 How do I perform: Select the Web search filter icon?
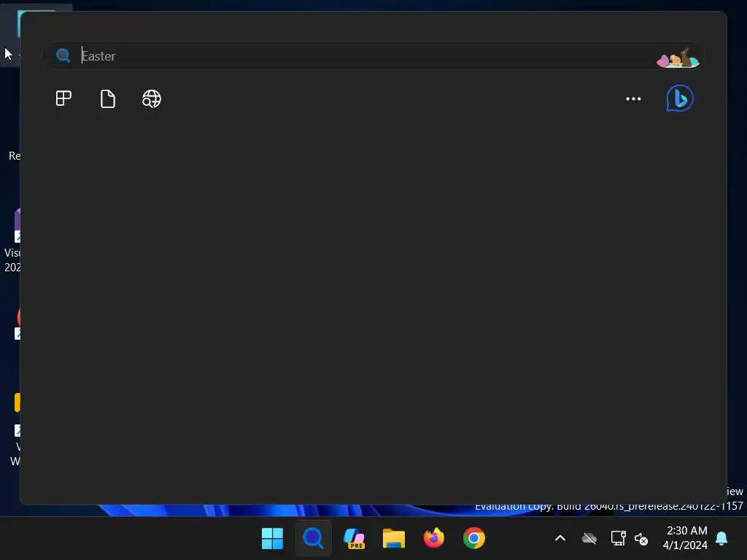tap(152, 98)
